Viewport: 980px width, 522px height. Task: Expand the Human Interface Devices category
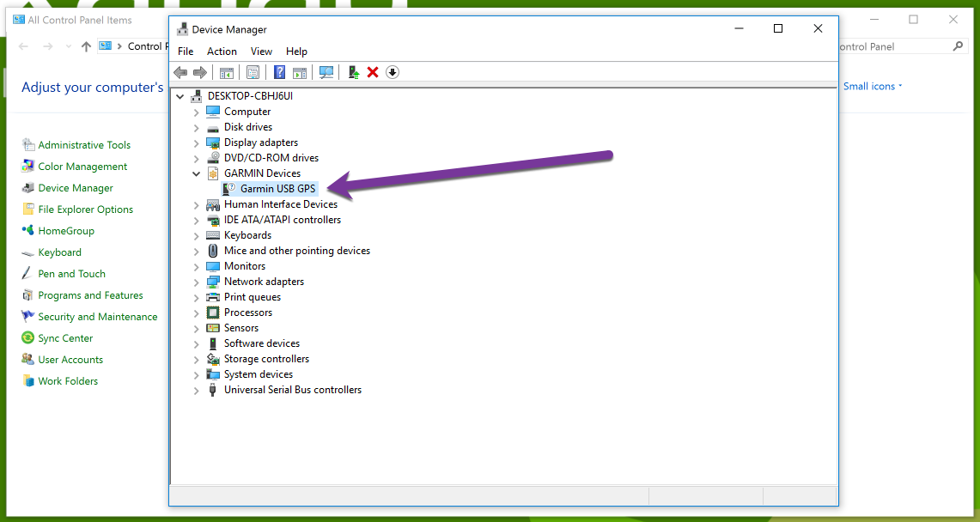(196, 205)
